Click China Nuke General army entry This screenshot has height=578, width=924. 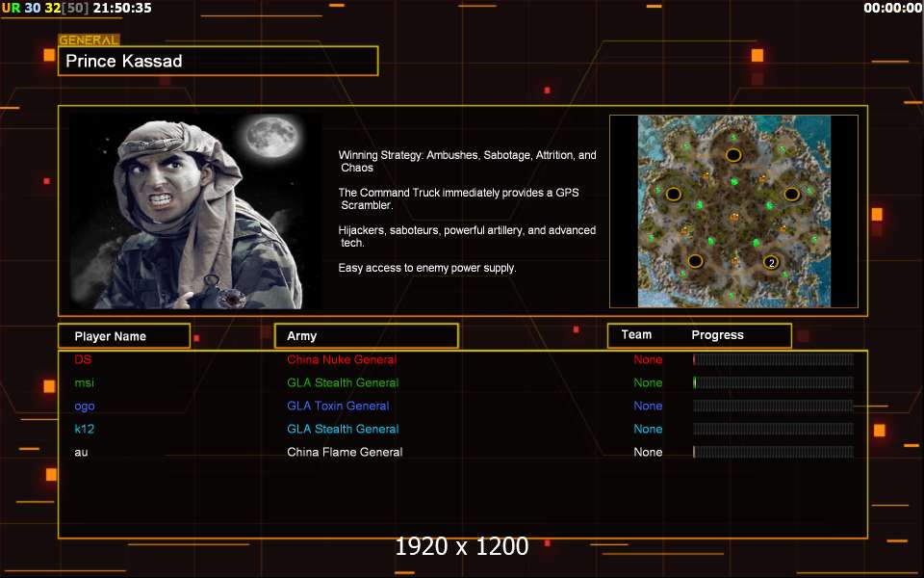pos(342,359)
